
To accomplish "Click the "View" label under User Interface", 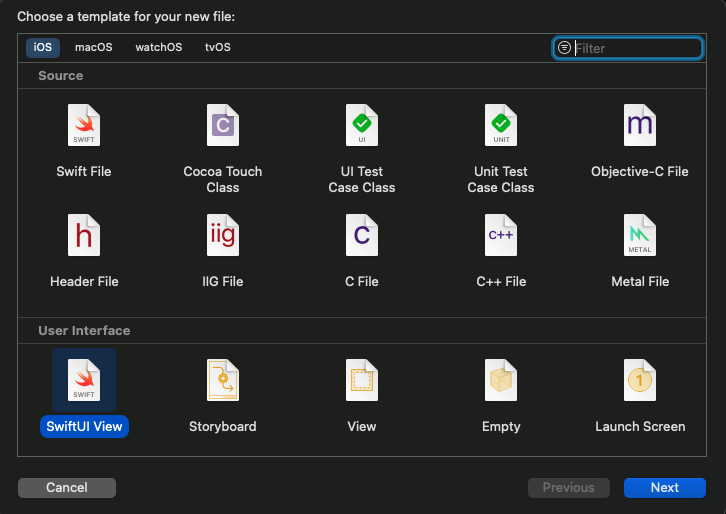I will (362, 426).
